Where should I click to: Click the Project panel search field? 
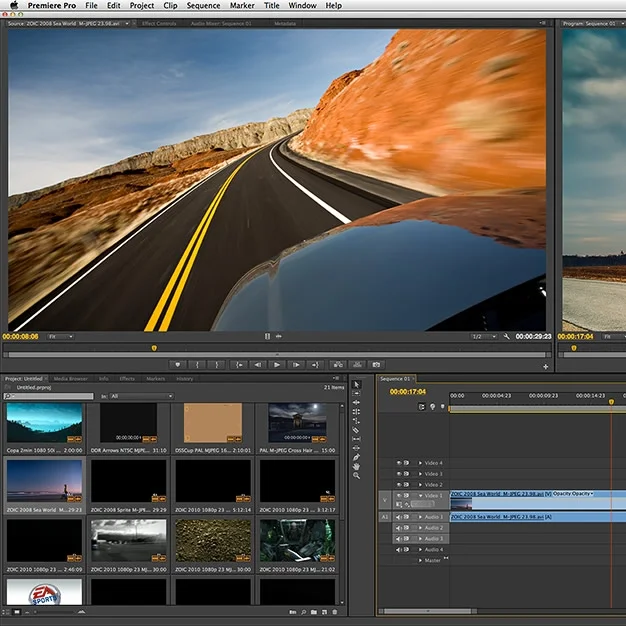pyautogui.click(x=48, y=396)
